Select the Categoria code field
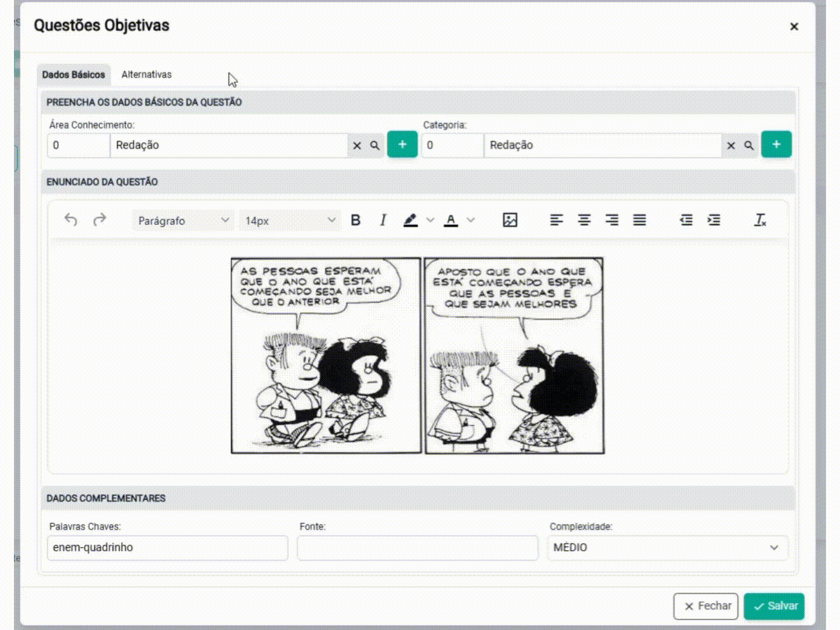This screenshot has height=630, width=840. (x=452, y=145)
